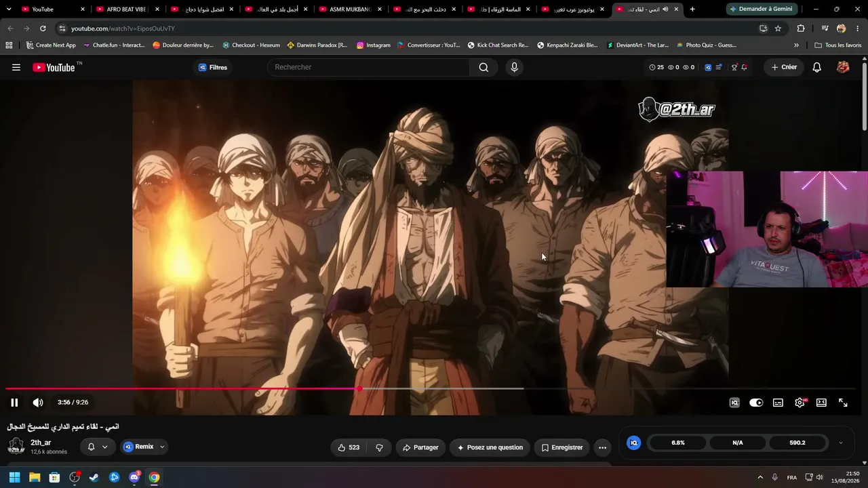This screenshot has width=868, height=488.
Task: Switch to the أجمل بلد في العالم tab
Action: pyautogui.click(x=276, y=9)
